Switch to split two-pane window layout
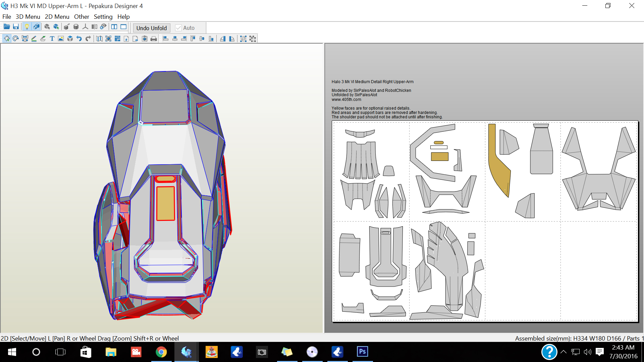This screenshot has height=362, width=644. pyautogui.click(x=114, y=27)
